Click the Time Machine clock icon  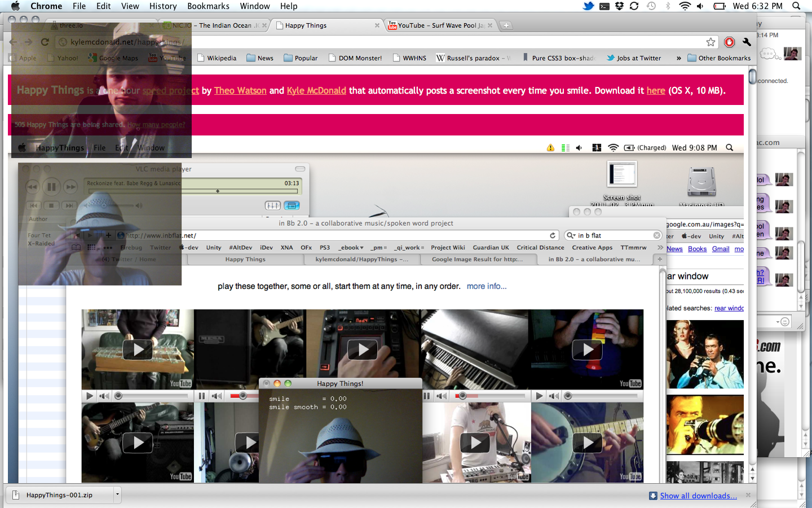pos(651,6)
